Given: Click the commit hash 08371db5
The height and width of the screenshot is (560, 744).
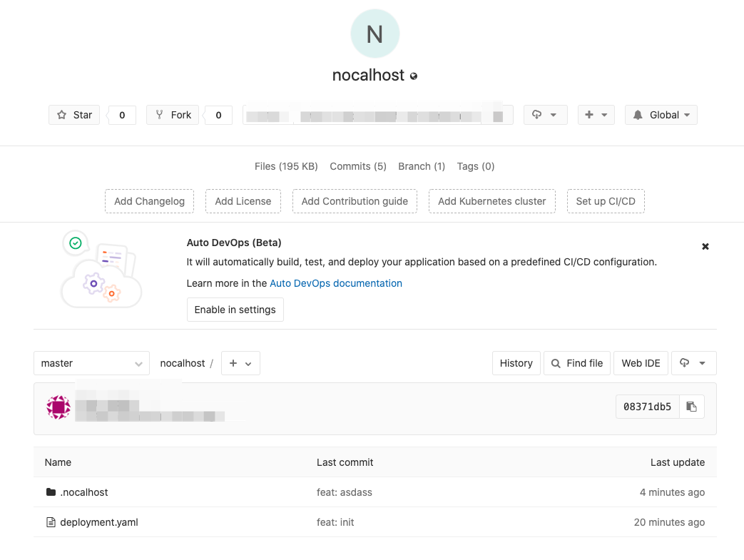Looking at the screenshot, I should 647,406.
